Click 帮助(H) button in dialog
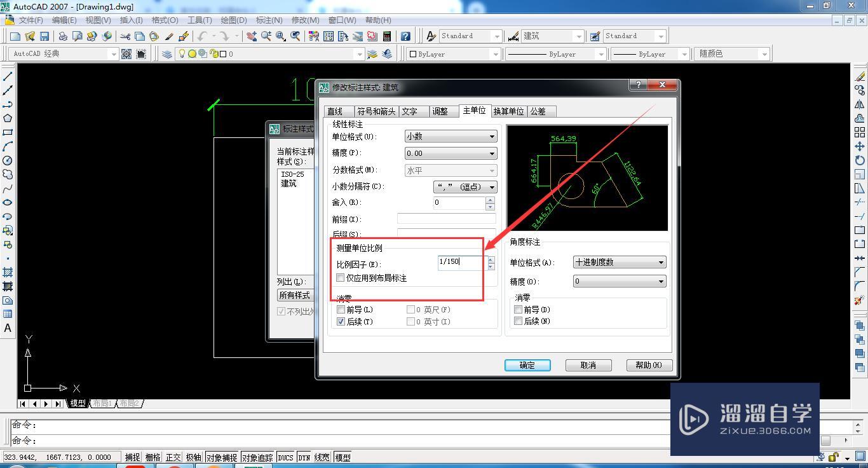Viewport: 868px width, 468px height. 649,365
